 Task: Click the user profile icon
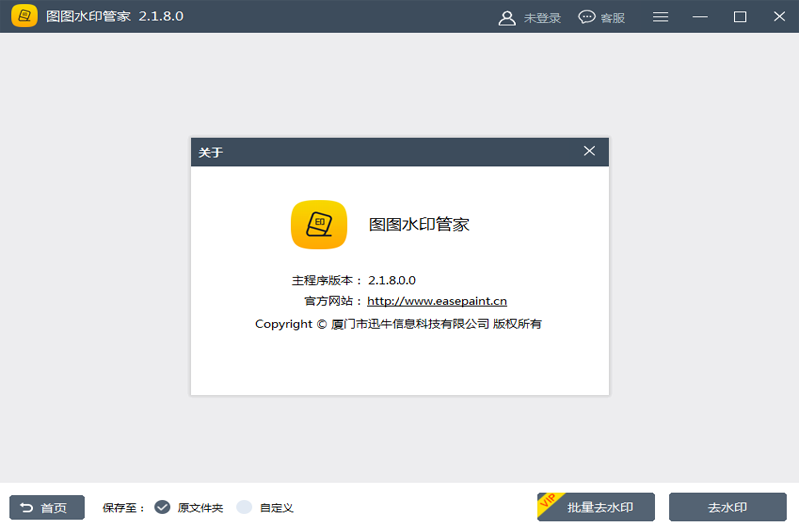coord(507,17)
